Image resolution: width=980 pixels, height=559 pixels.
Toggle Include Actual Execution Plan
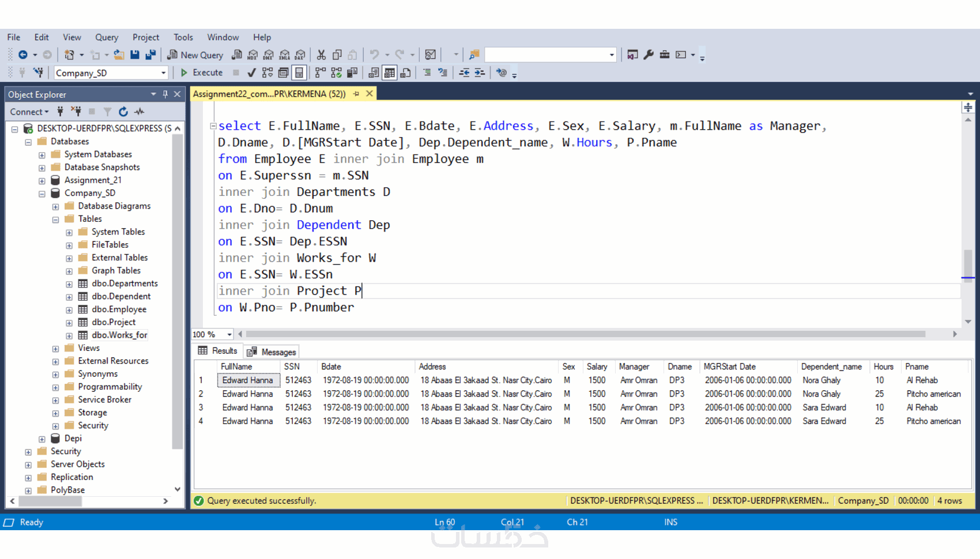coord(321,73)
